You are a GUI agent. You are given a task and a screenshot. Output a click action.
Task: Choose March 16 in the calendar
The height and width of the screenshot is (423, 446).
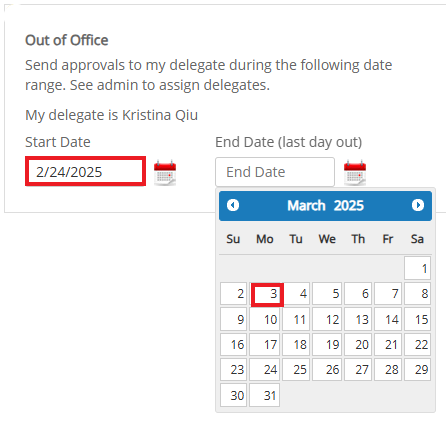click(x=233, y=344)
